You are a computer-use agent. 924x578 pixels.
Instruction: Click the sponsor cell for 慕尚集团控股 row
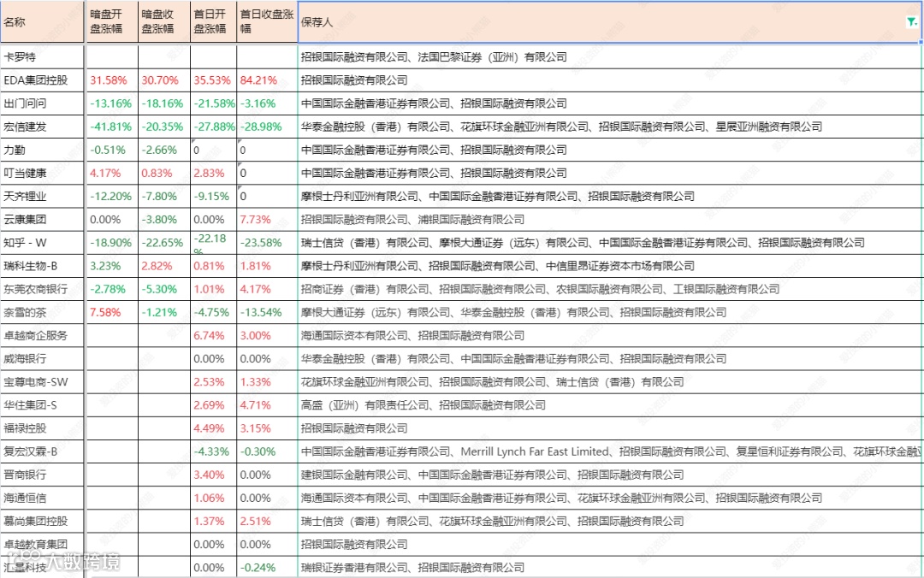(x=609, y=522)
